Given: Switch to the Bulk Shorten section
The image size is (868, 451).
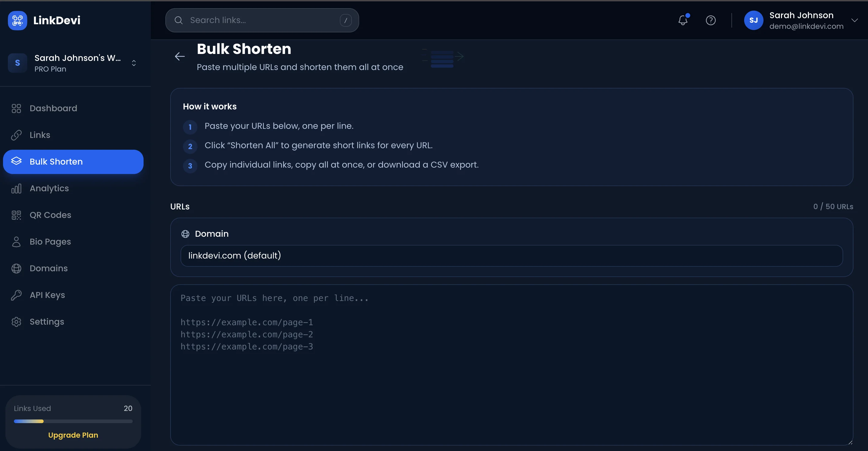Looking at the screenshot, I should point(56,162).
